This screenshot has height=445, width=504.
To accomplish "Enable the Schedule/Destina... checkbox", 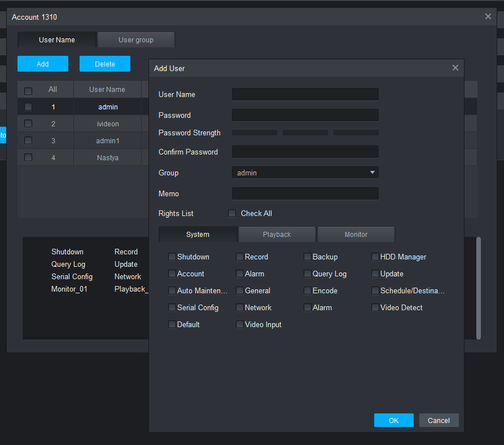I will click(x=375, y=291).
